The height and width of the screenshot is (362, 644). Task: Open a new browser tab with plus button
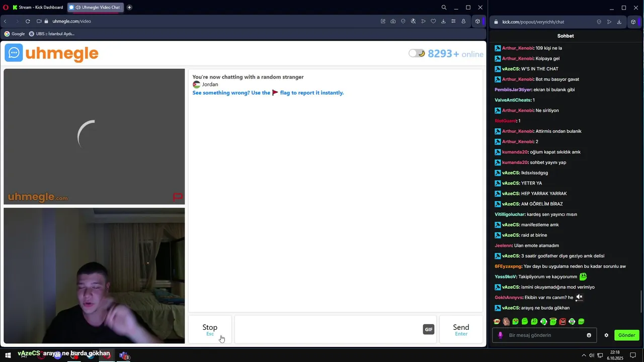(x=129, y=8)
